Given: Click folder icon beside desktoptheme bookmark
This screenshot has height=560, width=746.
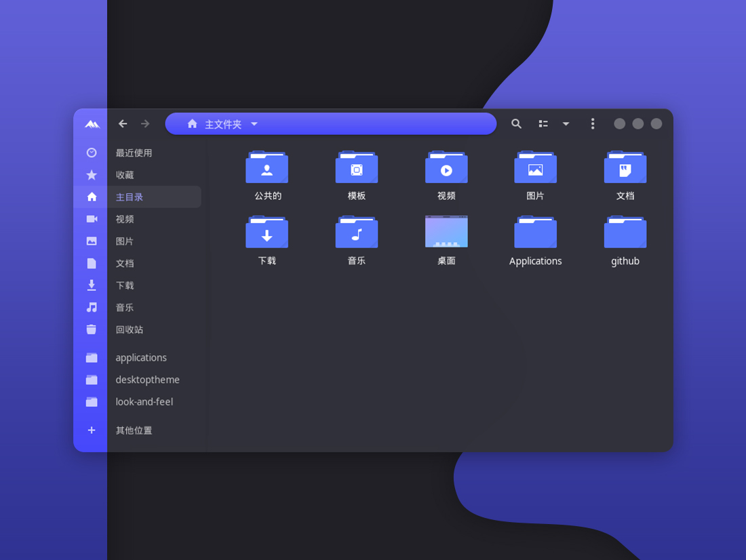Looking at the screenshot, I should click(x=92, y=380).
